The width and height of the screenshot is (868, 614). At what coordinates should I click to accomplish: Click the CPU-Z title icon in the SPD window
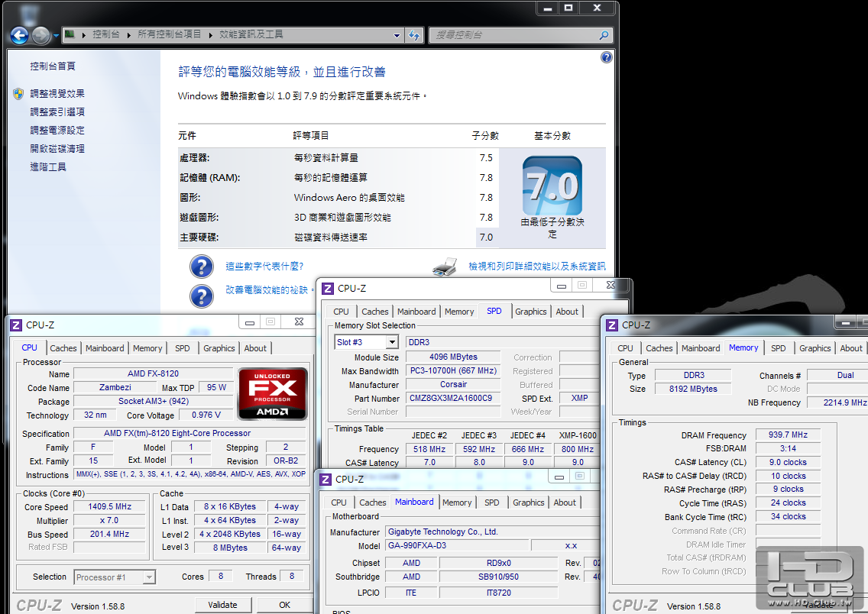[328, 288]
